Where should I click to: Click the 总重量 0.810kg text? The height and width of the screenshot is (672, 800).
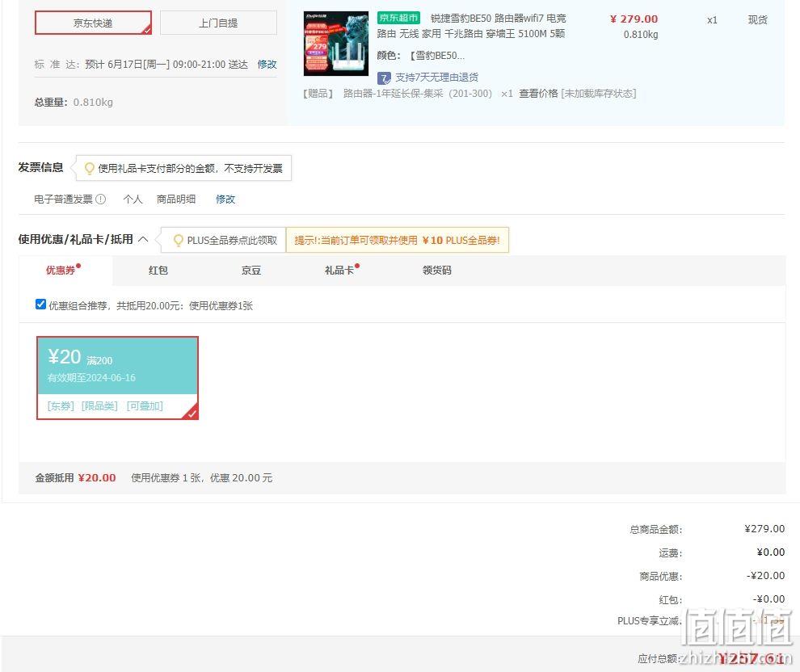[x=74, y=102]
